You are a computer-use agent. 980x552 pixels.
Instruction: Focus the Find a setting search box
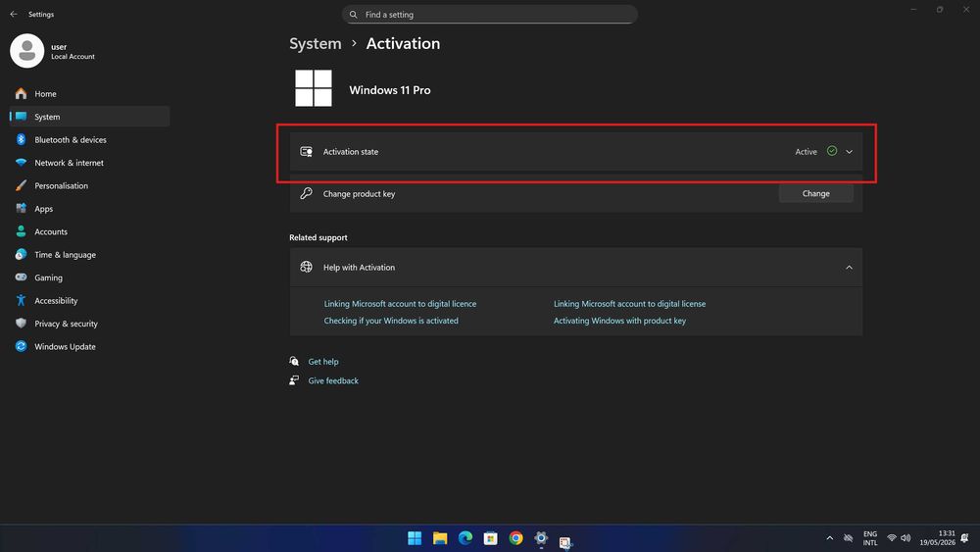[489, 15]
